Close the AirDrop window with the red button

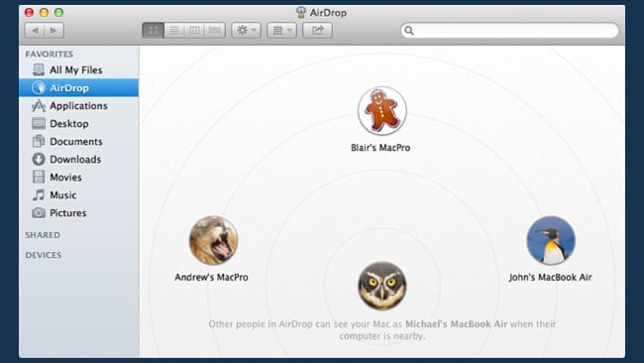29,12
